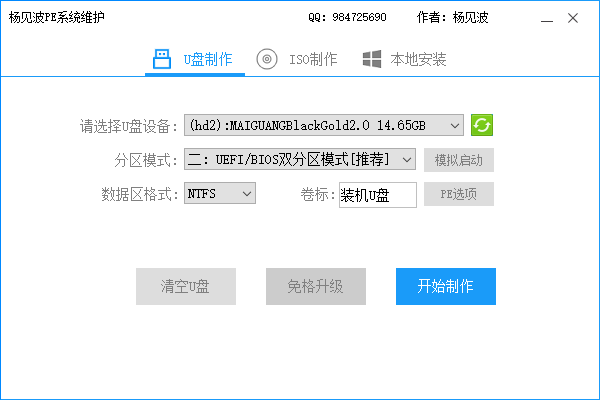The height and width of the screenshot is (400, 600).
Task: Click the 卷标 text field
Action: (377, 194)
